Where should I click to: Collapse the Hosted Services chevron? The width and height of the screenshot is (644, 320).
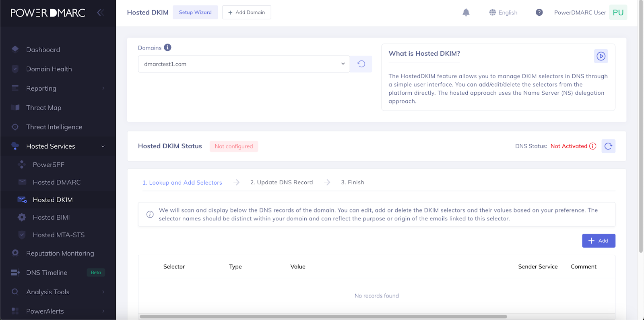pos(103,146)
